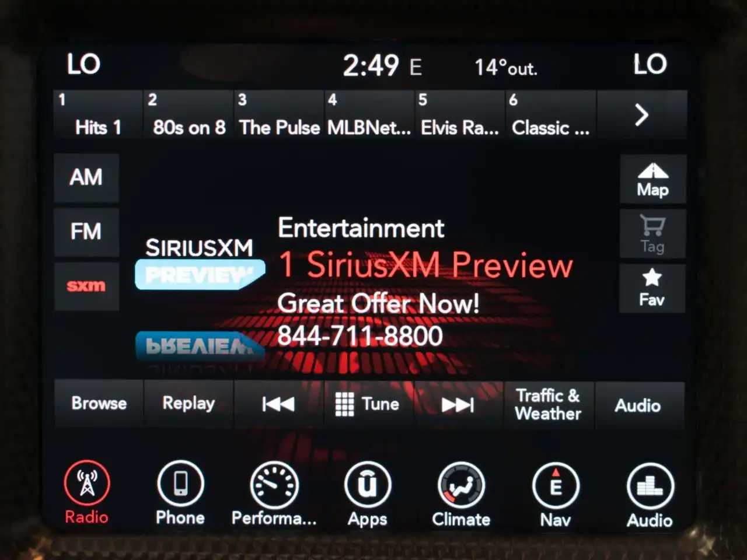The image size is (747, 560).
Task: Skip to previous channel
Action: tap(278, 404)
